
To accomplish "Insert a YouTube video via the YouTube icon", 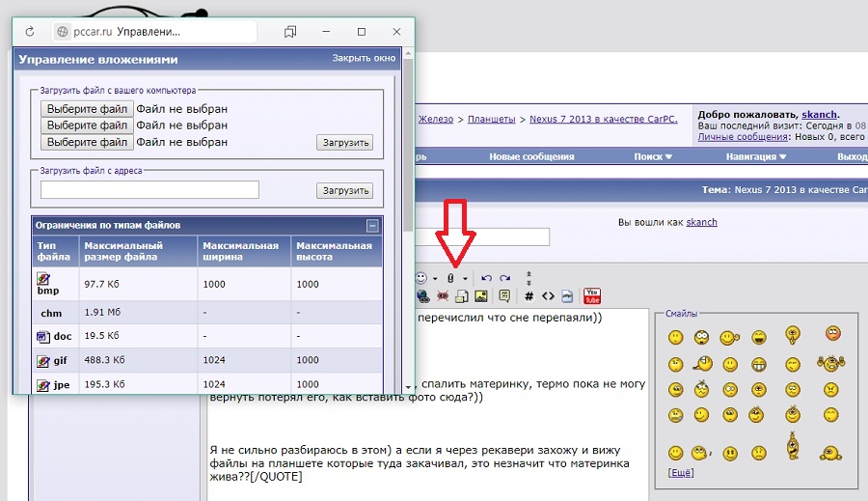I will [592, 295].
